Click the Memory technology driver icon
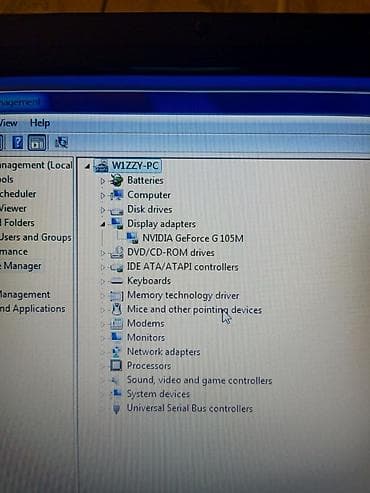370x493 pixels. tap(116, 296)
